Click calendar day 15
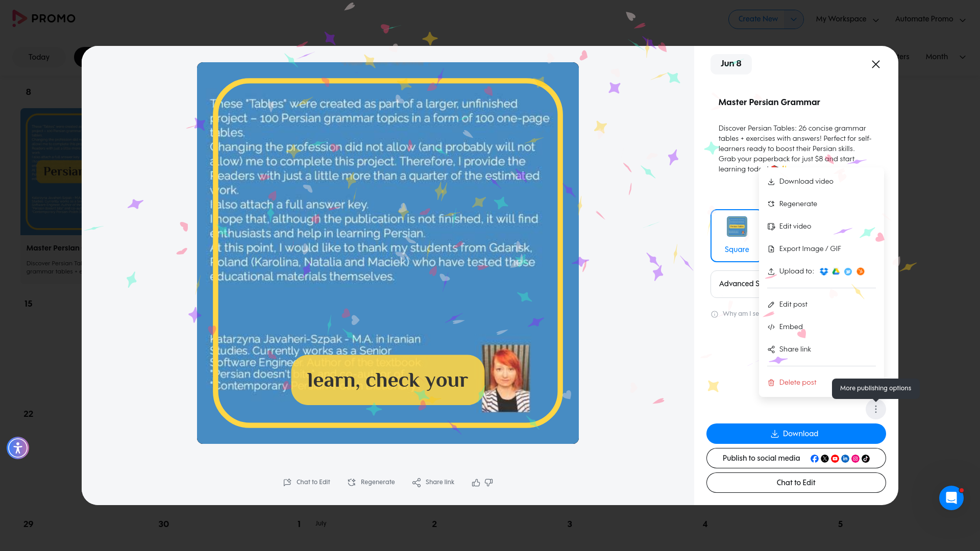The image size is (980, 551). (29, 304)
